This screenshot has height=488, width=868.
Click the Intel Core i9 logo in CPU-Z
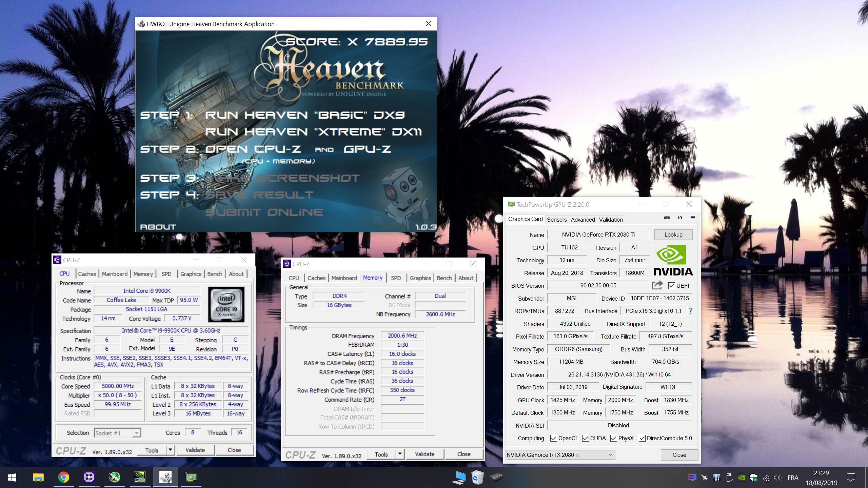click(x=226, y=305)
